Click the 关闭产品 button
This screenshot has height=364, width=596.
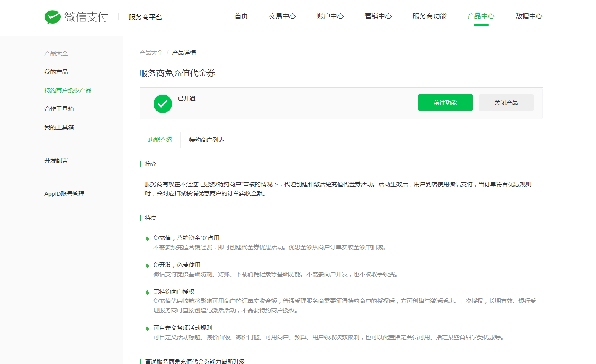(x=506, y=103)
